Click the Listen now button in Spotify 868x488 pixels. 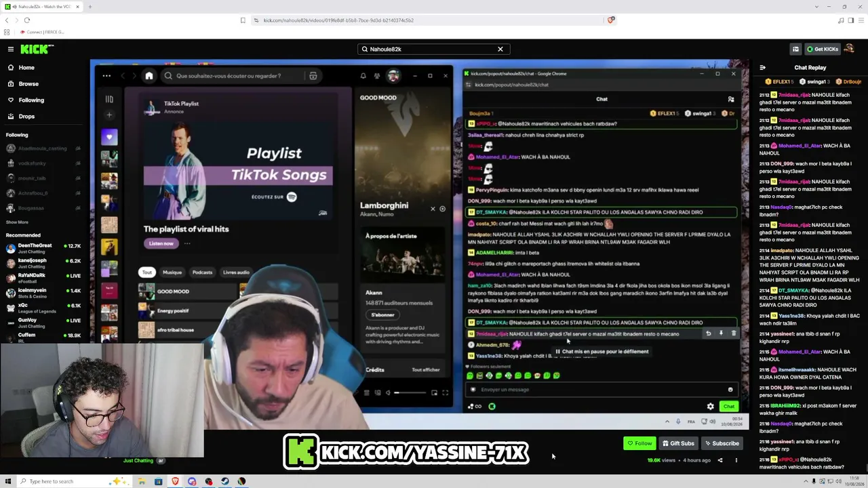[x=161, y=243]
